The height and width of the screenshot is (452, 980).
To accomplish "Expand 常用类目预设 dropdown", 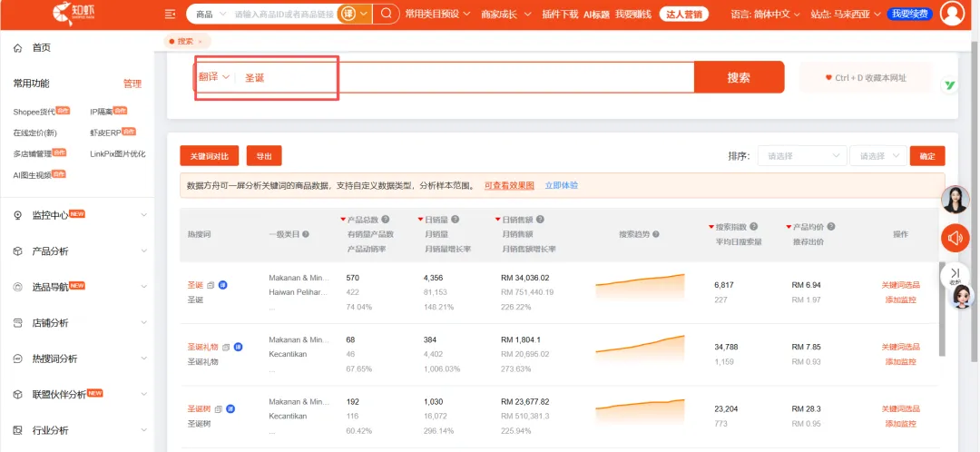I will point(437,14).
